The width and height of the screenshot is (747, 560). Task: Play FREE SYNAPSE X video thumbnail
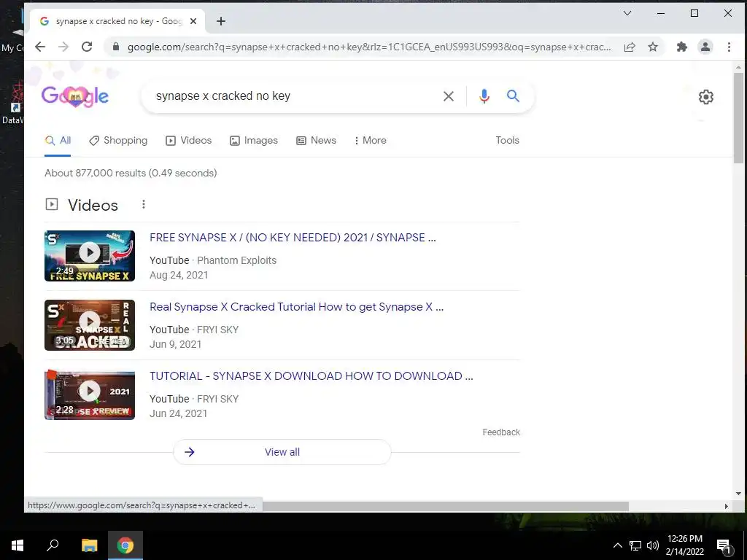click(x=90, y=256)
